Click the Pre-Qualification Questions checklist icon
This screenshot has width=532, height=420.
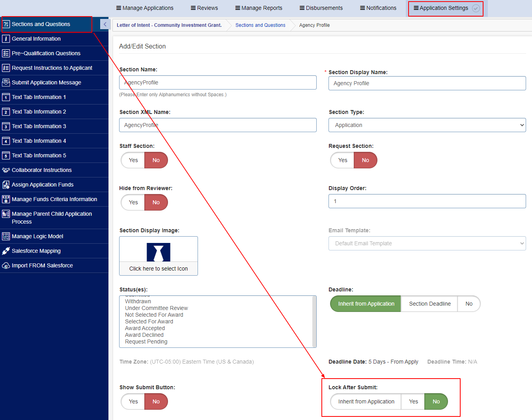6,53
